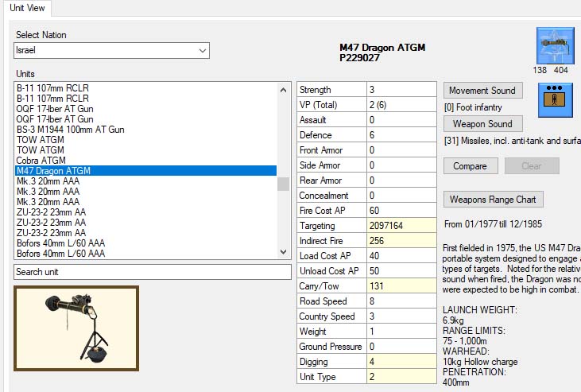The image size is (581, 392).
Task: Click the M47 Dragon unit counter icon
Action: click(555, 45)
